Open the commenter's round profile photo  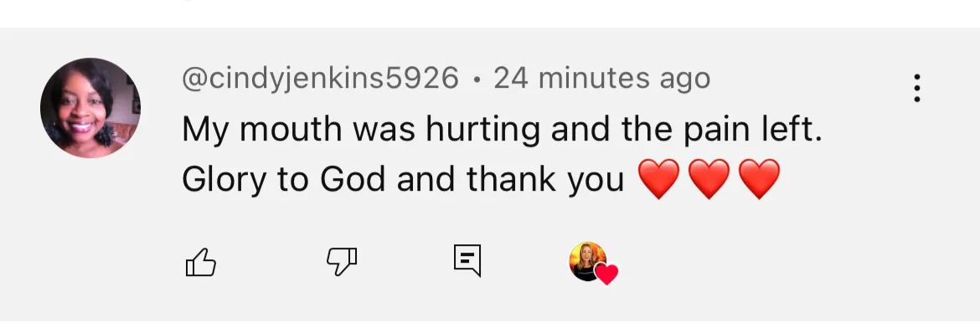(90, 108)
